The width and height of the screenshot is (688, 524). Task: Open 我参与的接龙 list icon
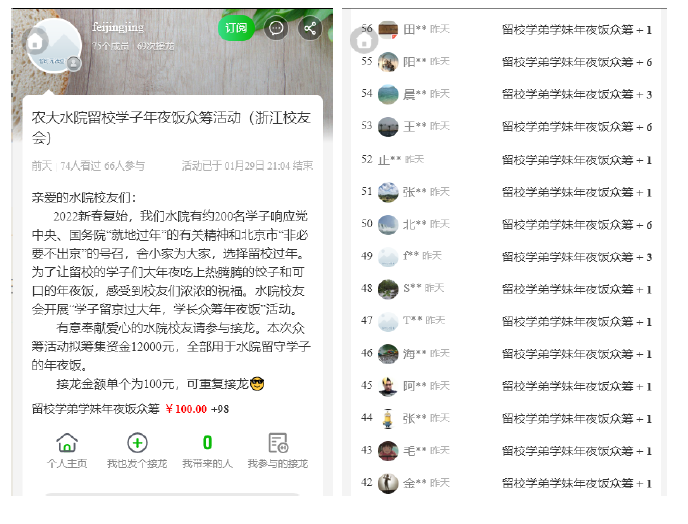click(278, 442)
